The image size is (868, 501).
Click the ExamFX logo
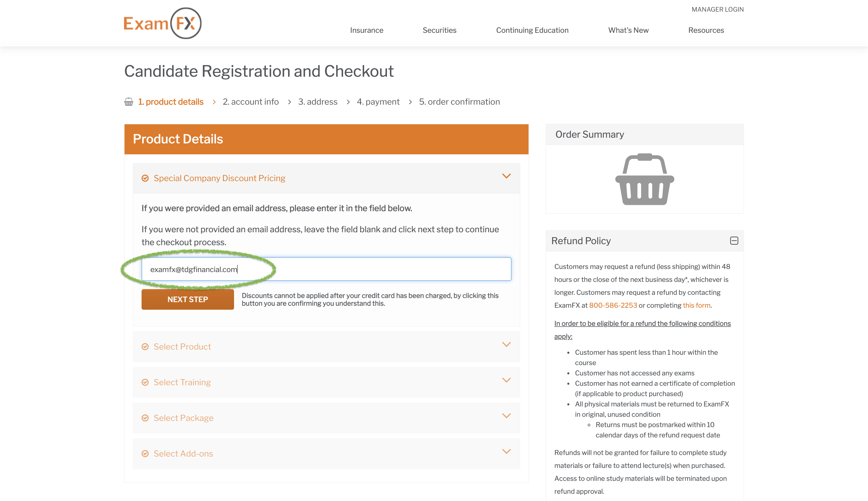pos(162,24)
